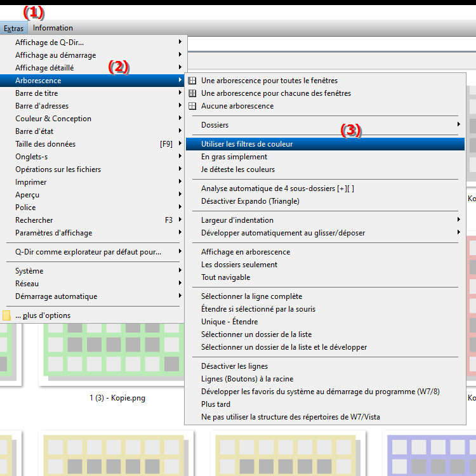Select 'Une arborescence pour chacune des fenêtres'
476x476 pixels.
(x=325, y=93)
